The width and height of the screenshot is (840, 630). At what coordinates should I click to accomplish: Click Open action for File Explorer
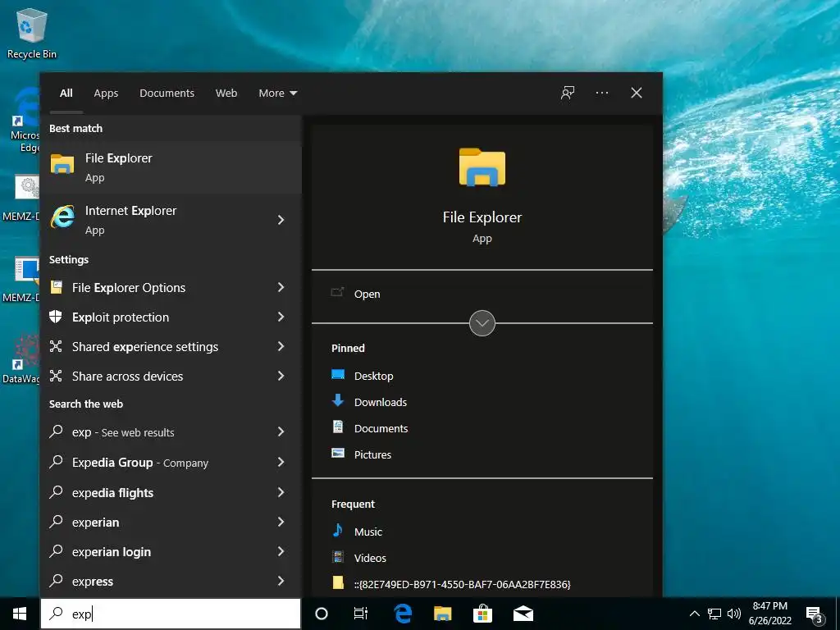(x=367, y=294)
